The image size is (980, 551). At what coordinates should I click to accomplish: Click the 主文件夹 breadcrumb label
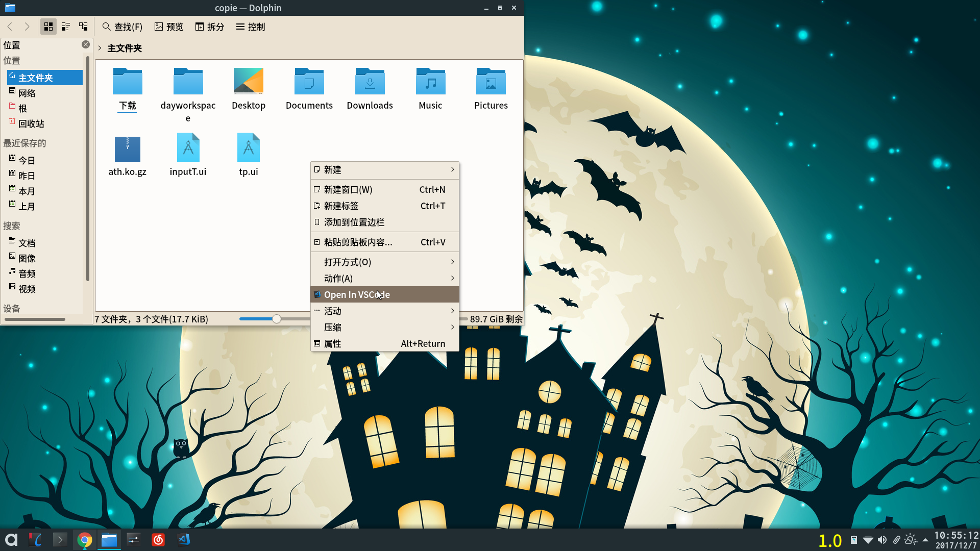(x=125, y=48)
